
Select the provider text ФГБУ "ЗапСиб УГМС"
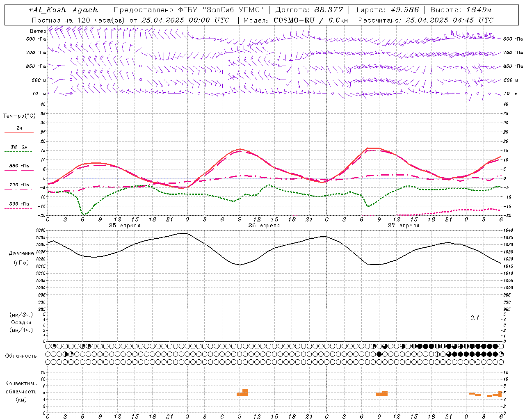coord(221,10)
